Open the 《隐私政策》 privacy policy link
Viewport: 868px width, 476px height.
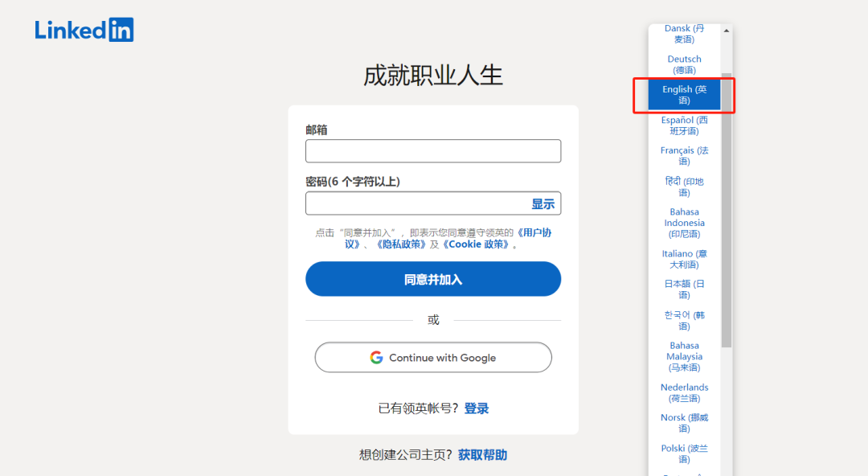pyautogui.click(x=401, y=244)
